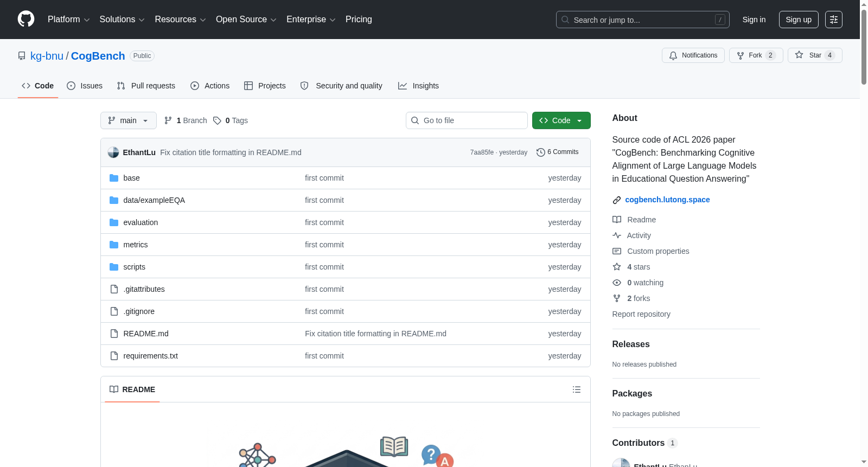868x467 pixels.
Task: Open the Pull requests tab
Action: (146, 86)
